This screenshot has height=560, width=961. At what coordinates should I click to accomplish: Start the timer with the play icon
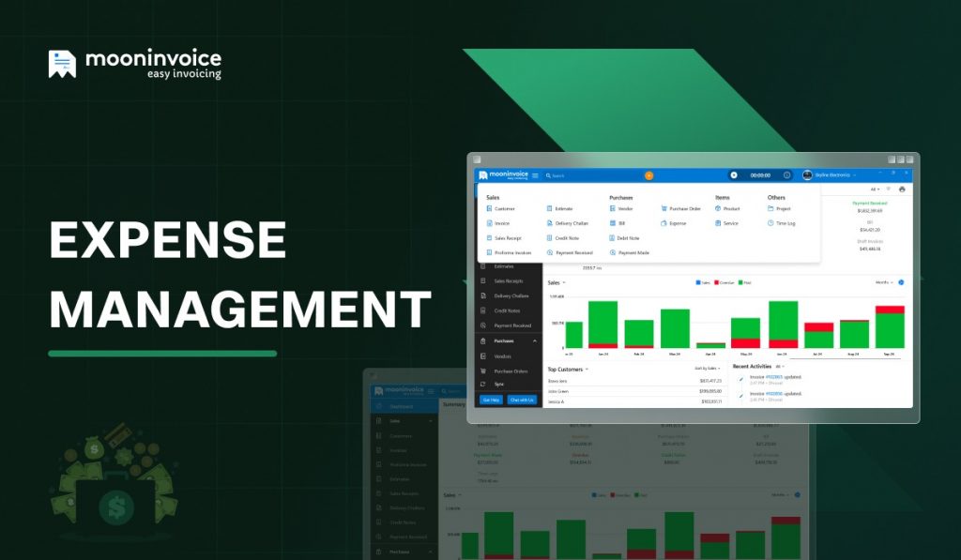(734, 175)
